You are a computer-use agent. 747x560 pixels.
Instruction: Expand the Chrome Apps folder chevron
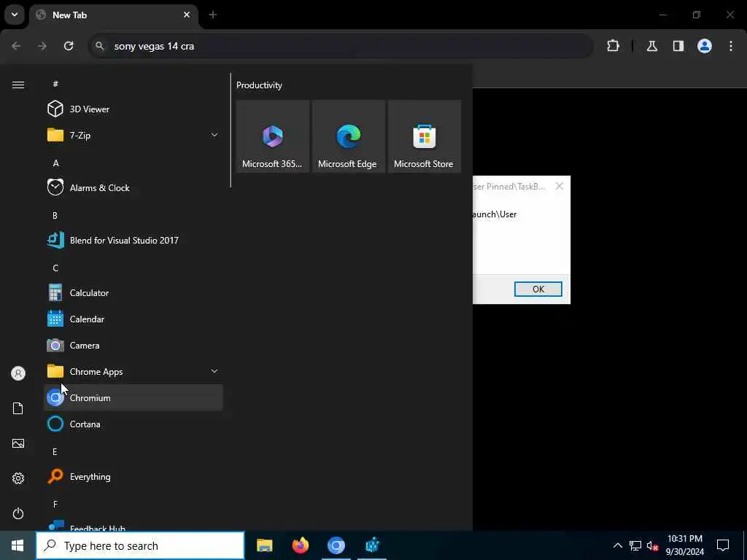pos(214,371)
